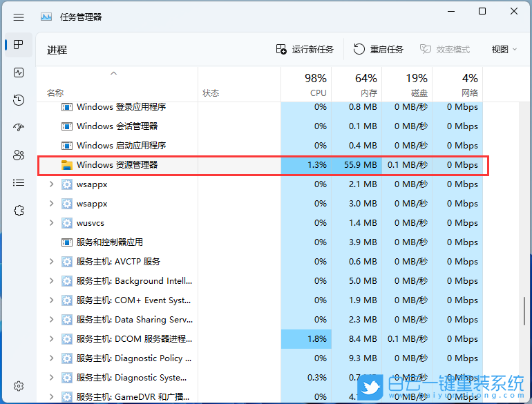Click the 服务主机: Background Intell... gear icon
532x404 pixels.
click(x=67, y=281)
